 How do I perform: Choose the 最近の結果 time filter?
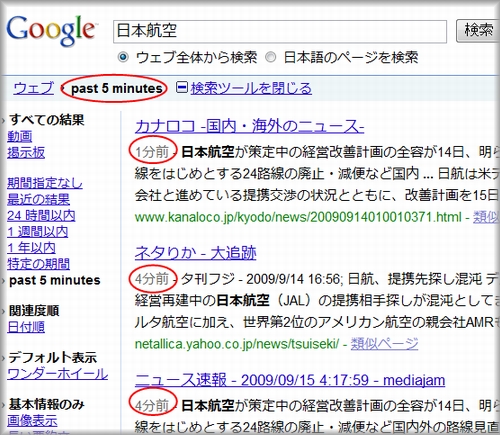pos(38,199)
